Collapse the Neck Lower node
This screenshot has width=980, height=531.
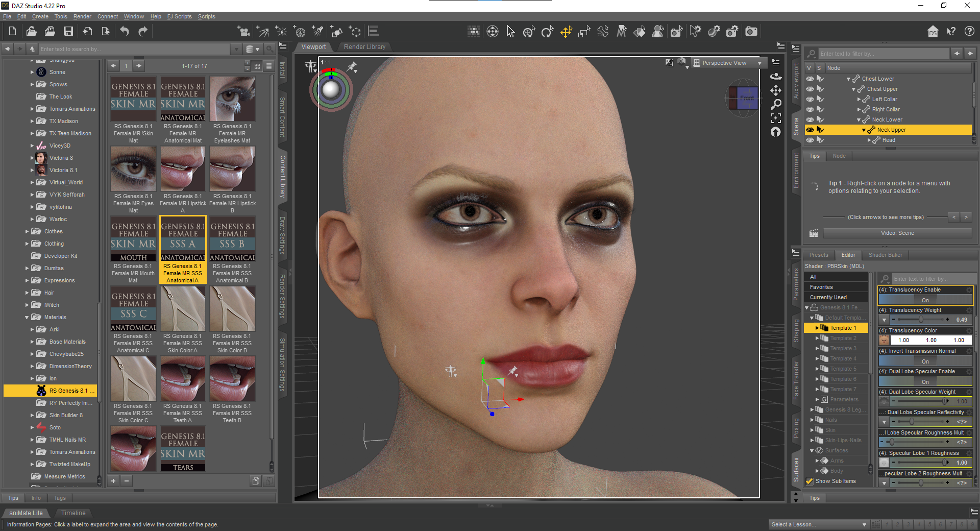[859, 119]
